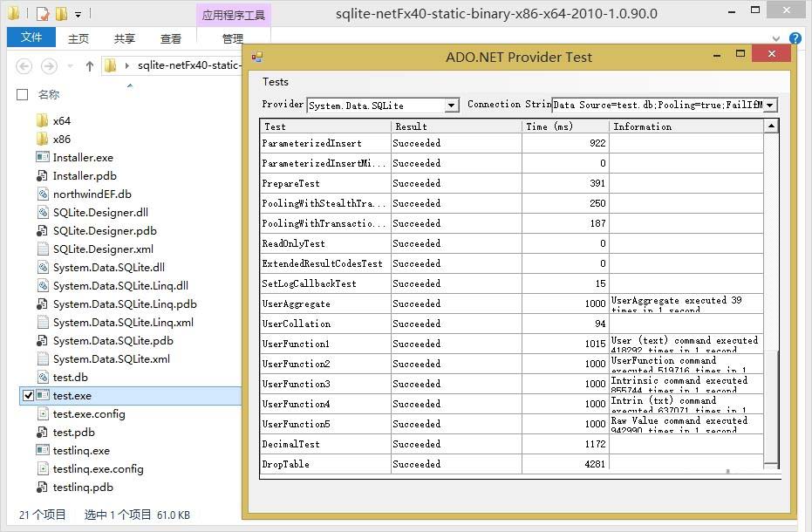This screenshot has width=812, height=532.
Task: Click the Connection String text field
Action: (x=658, y=106)
